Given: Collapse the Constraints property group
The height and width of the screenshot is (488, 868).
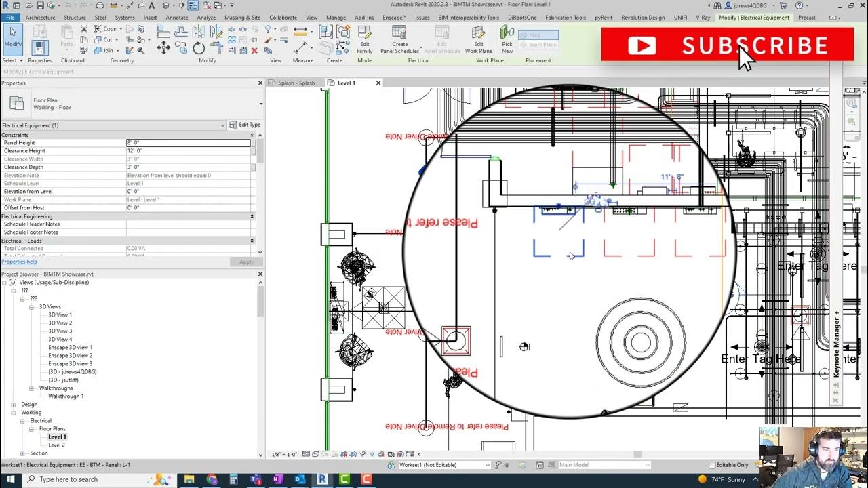Looking at the screenshot, I should [252, 135].
